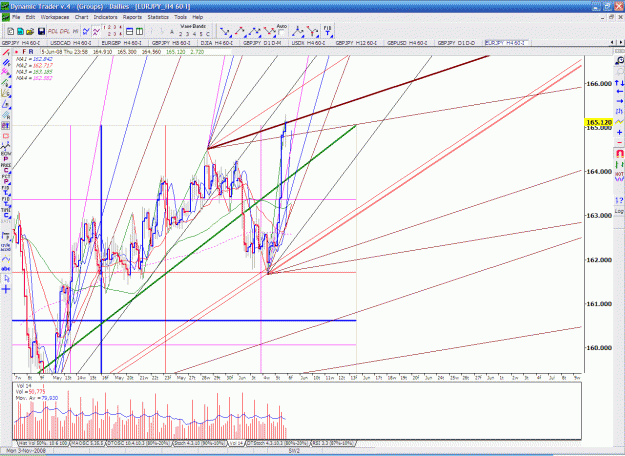Viewport: 625px width, 456px height.
Task: Open the Tools menu
Action: point(180,17)
